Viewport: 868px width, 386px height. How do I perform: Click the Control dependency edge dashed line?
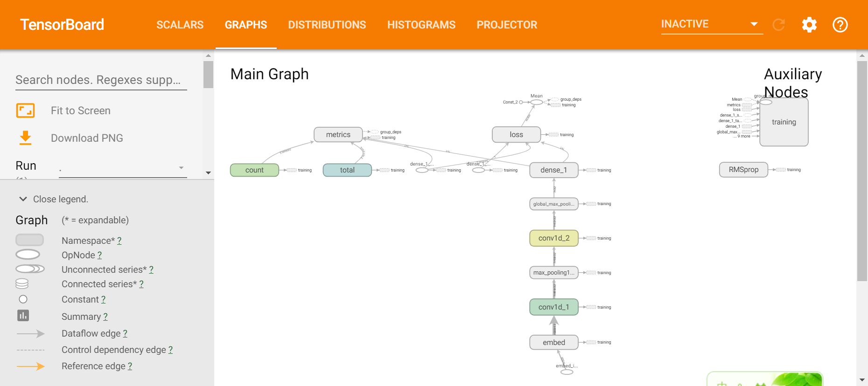click(x=30, y=350)
